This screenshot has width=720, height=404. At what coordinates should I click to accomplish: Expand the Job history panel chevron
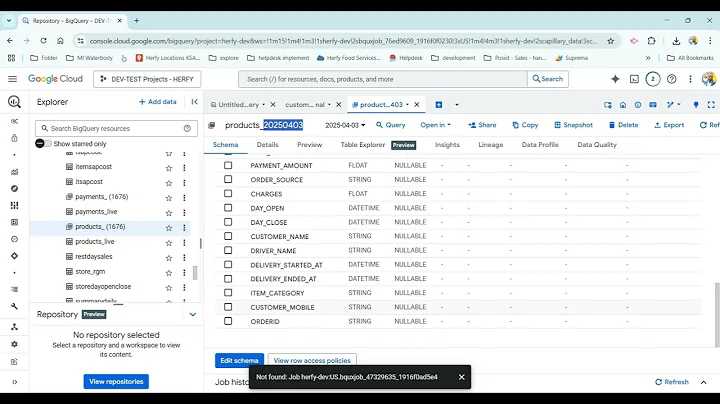coord(703,382)
